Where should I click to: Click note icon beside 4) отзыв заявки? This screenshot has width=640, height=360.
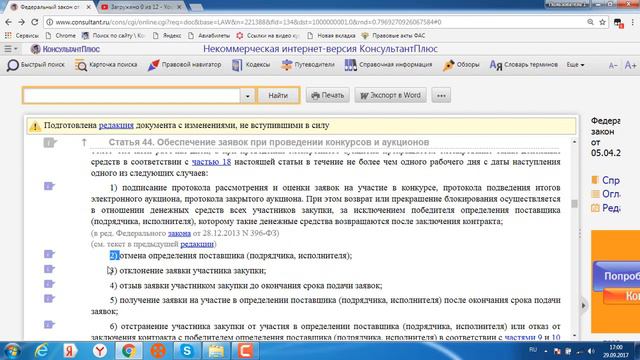coord(49,284)
